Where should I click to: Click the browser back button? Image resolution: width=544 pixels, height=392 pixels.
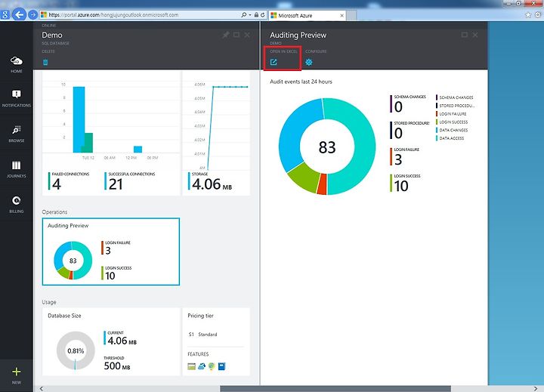coord(20,14)
